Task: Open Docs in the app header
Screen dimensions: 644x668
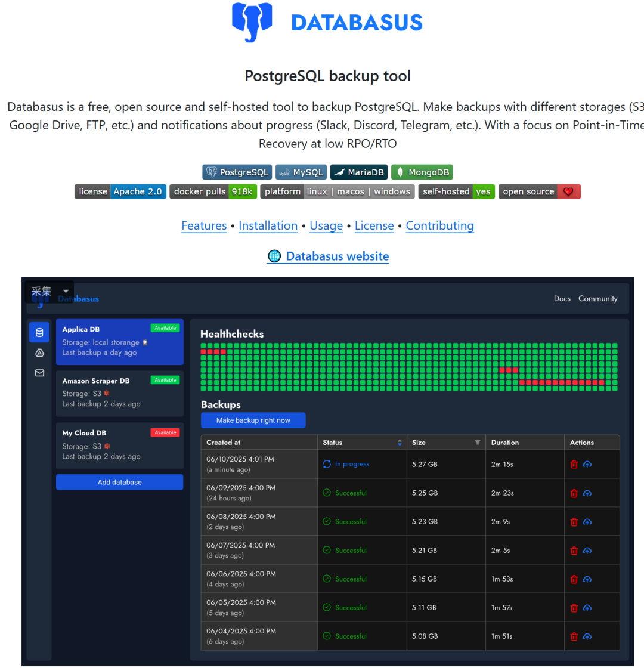Action: point(562,299)
